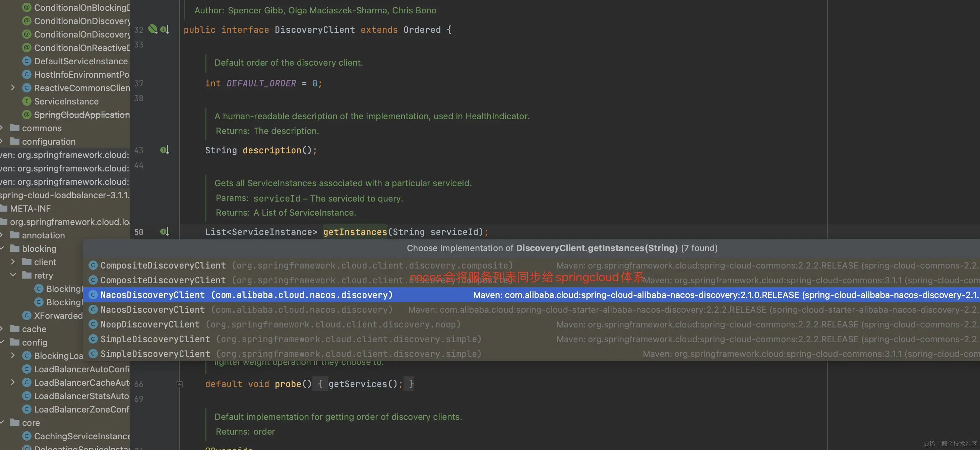Viewport: 980px width, 450px height.
Task: Click the Spring bean leaf gutter icon on line 32
Action: (152, 29)
